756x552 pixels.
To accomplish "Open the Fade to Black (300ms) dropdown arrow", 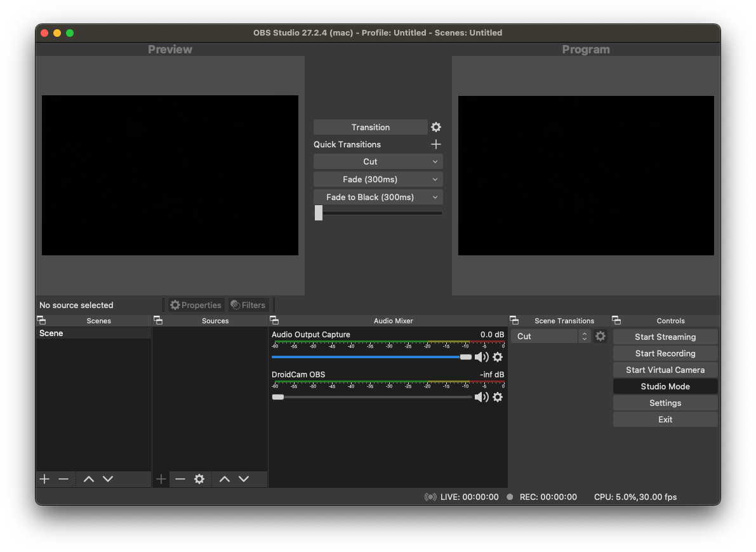I will (x=435, y=198).
